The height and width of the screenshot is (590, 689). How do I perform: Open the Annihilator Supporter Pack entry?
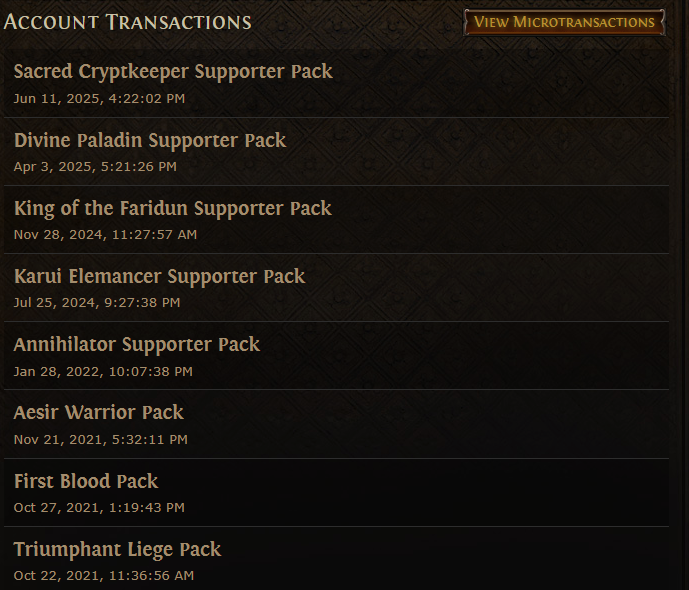(x=137, y=344)
